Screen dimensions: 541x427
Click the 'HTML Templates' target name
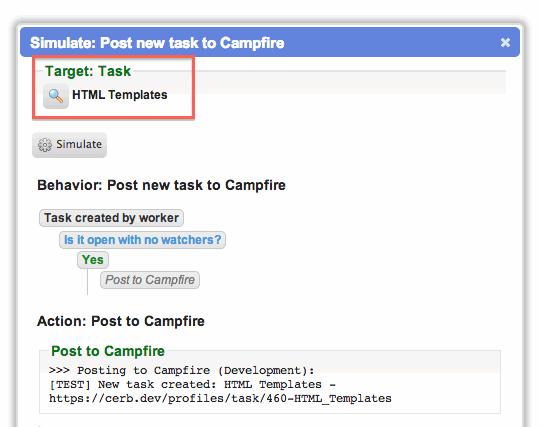tap(120, 95)
